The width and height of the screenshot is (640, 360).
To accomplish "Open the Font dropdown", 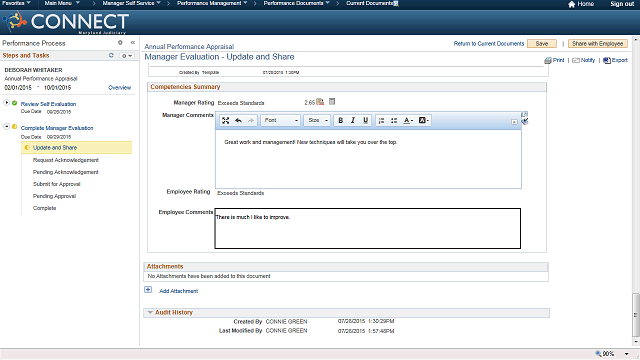I will (x=281, y=120).
